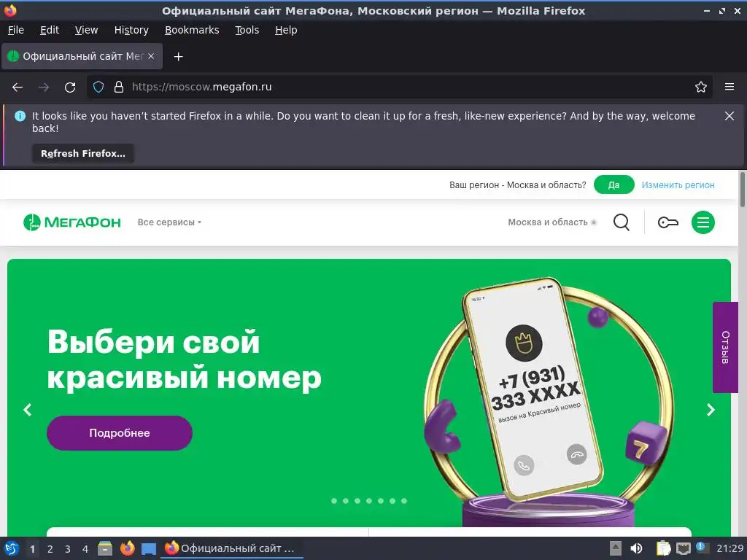The image size is (747, 560).
Task: Expand the Все сервисы dropdown
Action: pyautogui.click(x=169, y=222)
